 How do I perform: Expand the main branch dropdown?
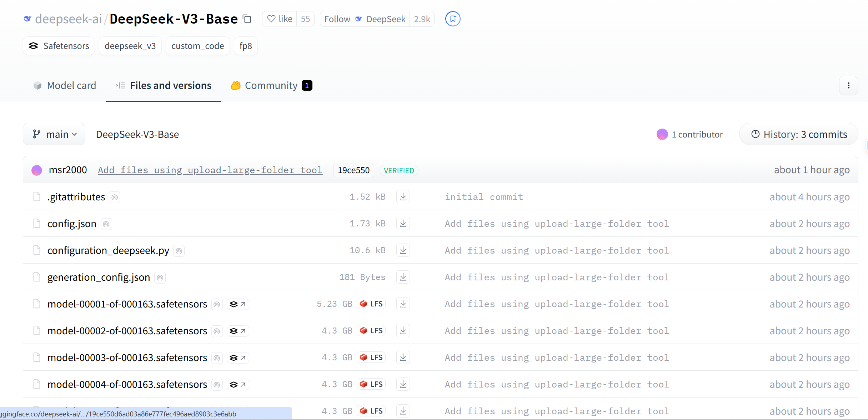tap(54, 134)
